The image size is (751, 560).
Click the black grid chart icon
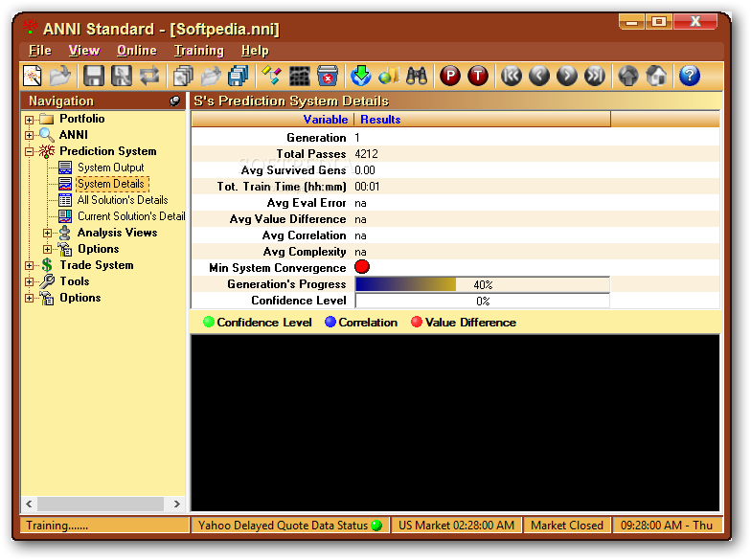pos(299,76)
